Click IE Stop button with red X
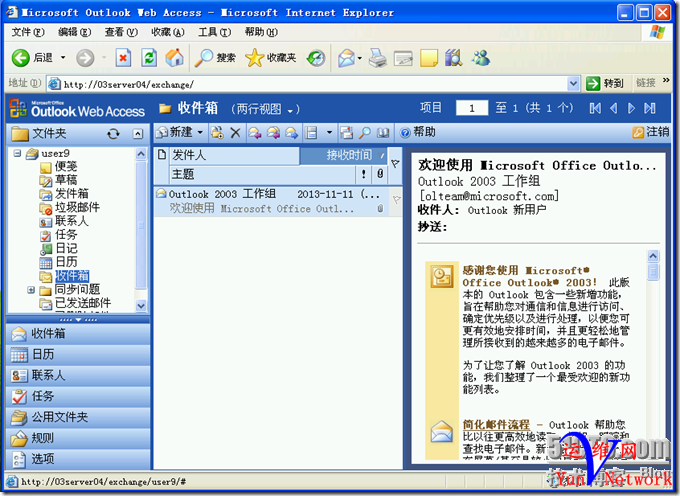 pos(123,58)
